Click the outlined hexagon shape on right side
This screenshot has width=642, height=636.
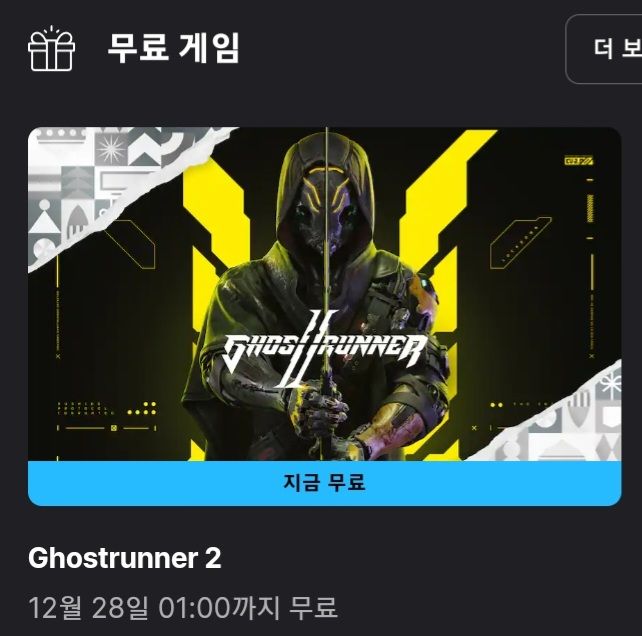[x=520, y=242]
